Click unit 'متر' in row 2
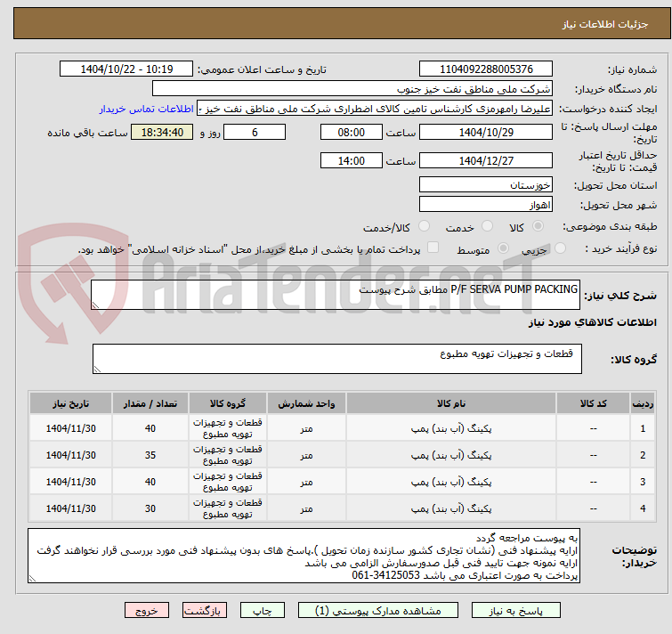The width and height of the screenshot is (672, 634). click(306, 455)
